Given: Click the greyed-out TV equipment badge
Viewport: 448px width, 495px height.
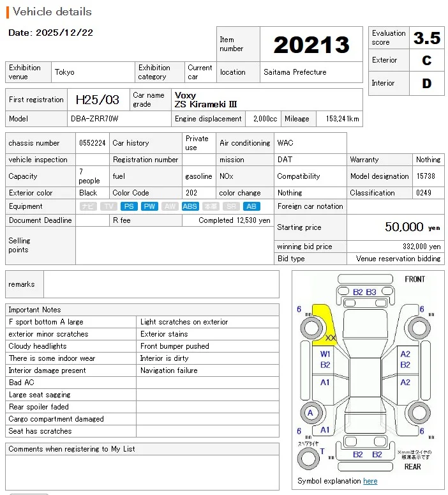Looking at the screenshot, I should click(x=108, y=206).
